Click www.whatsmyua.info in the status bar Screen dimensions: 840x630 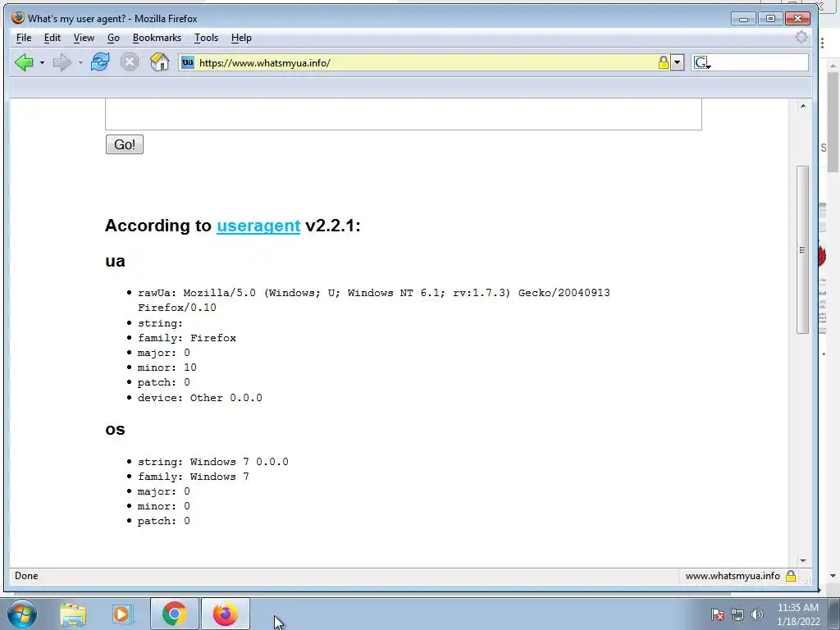point(733,576)
